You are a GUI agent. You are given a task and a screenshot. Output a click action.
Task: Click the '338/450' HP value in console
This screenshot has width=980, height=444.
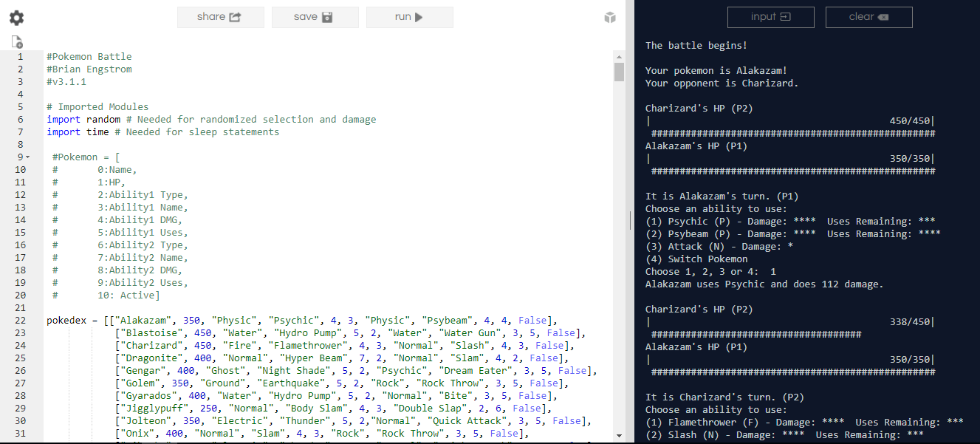(909, 322)
